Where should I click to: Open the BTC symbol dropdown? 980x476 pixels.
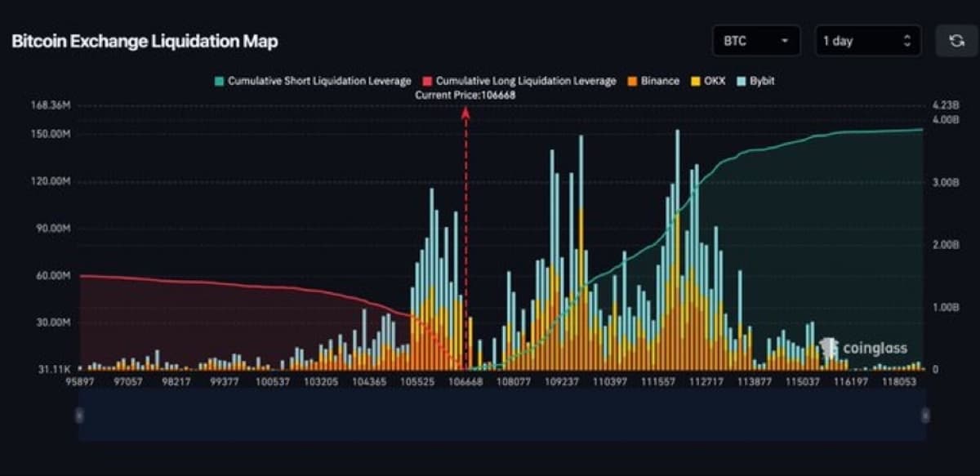tap(755, 41)
